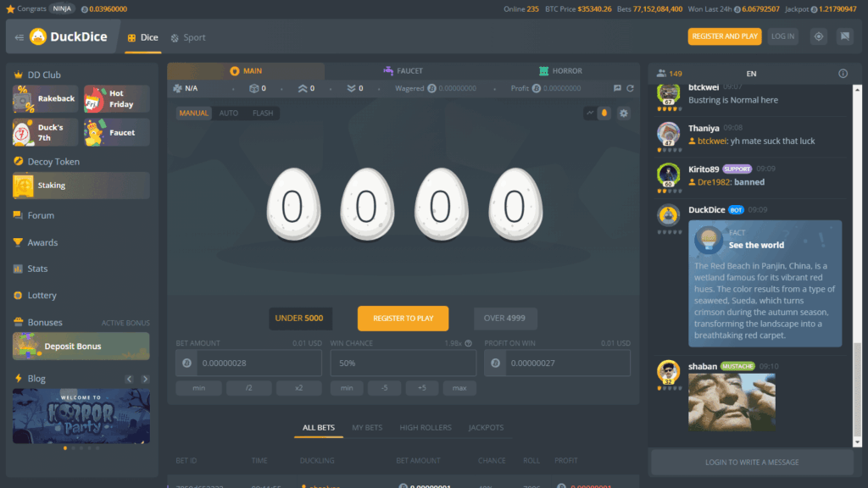Click the bet amount input field
Viewport: 868px width, 488px height.
pyautogui.click(x=259, y=363)
